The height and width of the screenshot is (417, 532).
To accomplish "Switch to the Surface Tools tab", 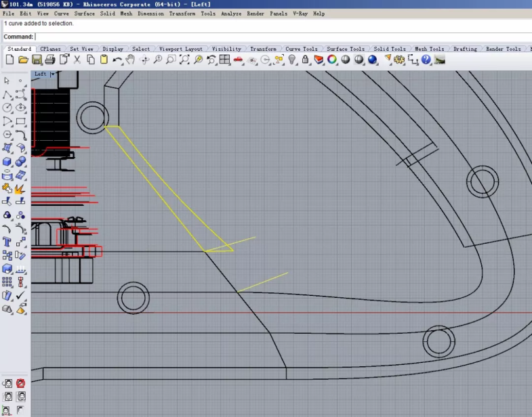I will tap(346, 49).
